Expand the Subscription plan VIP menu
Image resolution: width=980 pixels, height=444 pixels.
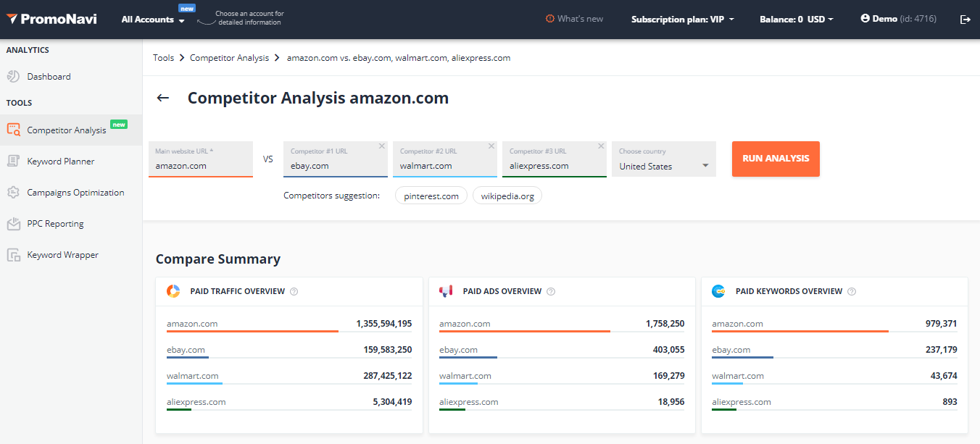click(x=682, y=20)
